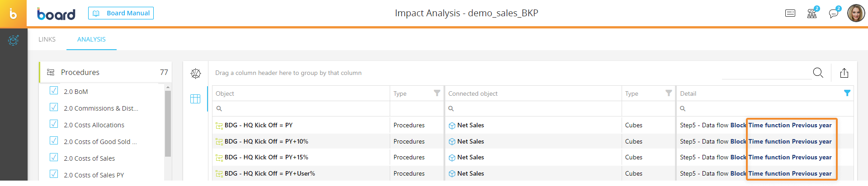Switch to the LINKS tab
868x186 pixels.
pos(47,39)
